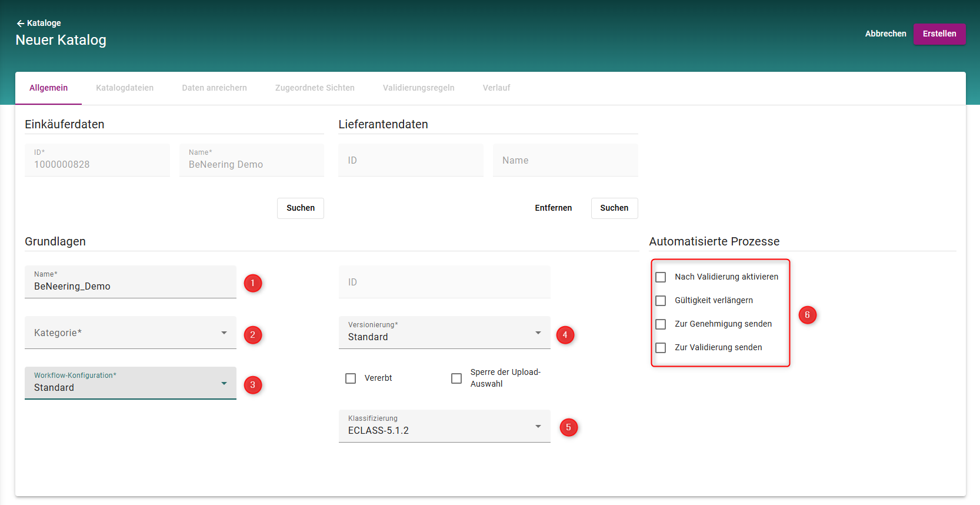Enable Nach Validierung aktivieren checkbox
980x505 pixels.
661,277
